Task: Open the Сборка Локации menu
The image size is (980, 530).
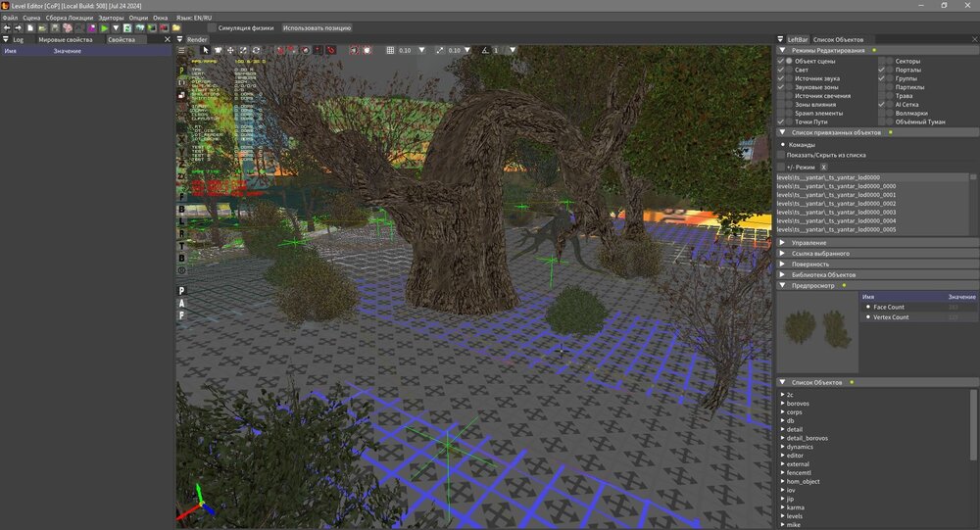Action: (70, 18)
